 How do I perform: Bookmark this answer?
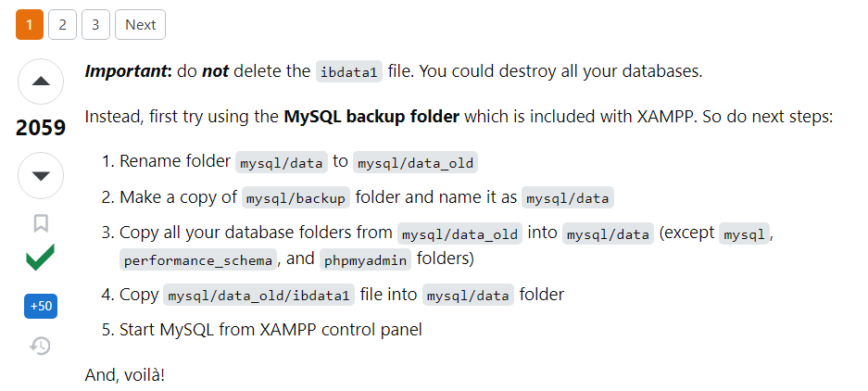pyautogui.click(x=41, y=223)
